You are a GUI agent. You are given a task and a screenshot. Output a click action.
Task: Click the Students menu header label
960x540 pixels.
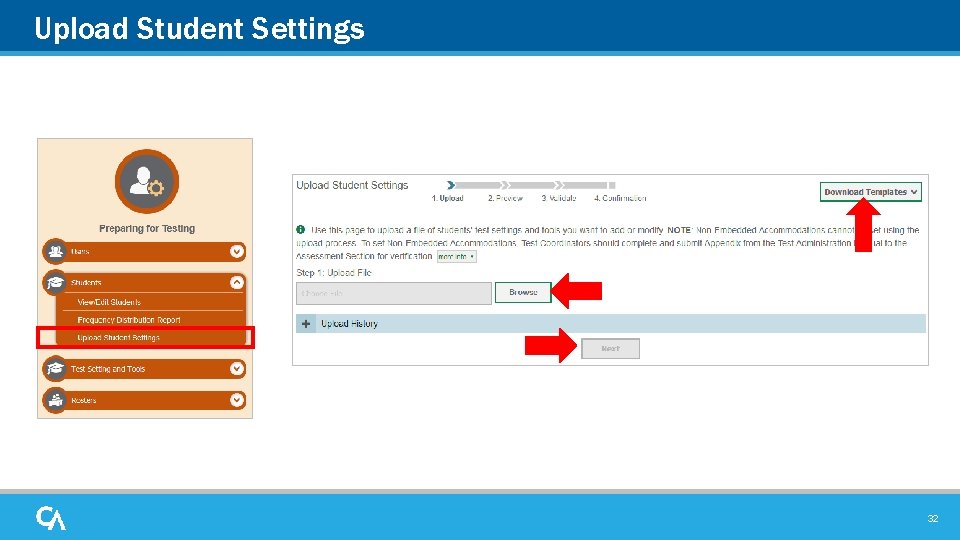click(86, 282)
